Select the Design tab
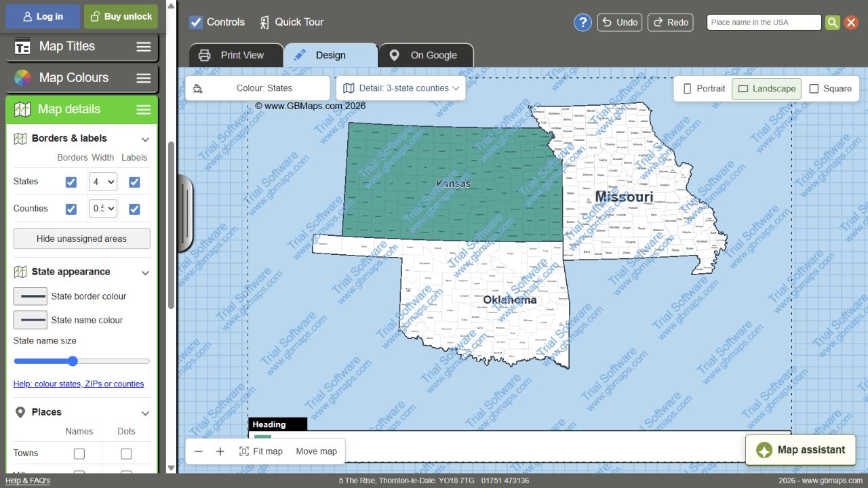The width and height of the screenshot is (868, 488). click(x=331, y=56)
